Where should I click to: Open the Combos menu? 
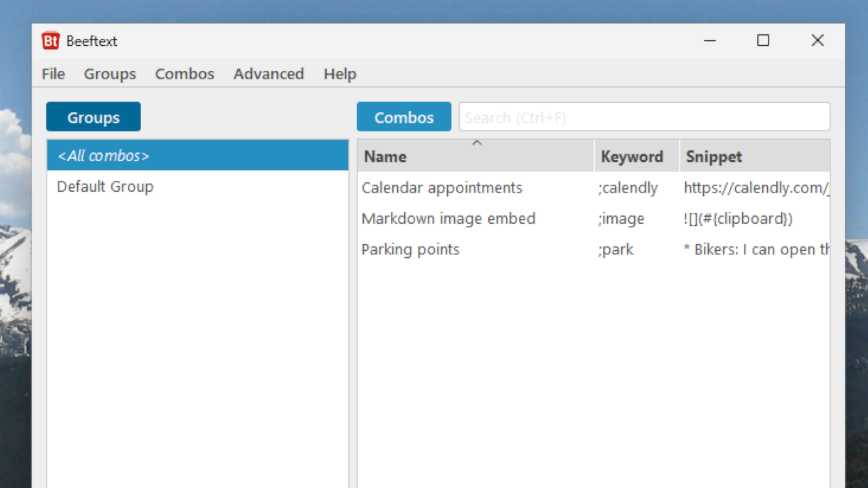click(x=184, y=74)
